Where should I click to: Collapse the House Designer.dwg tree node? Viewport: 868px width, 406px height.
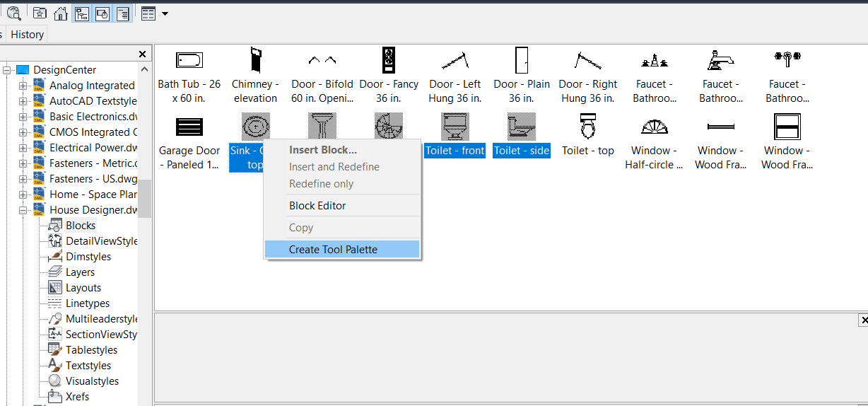[23, 210]
